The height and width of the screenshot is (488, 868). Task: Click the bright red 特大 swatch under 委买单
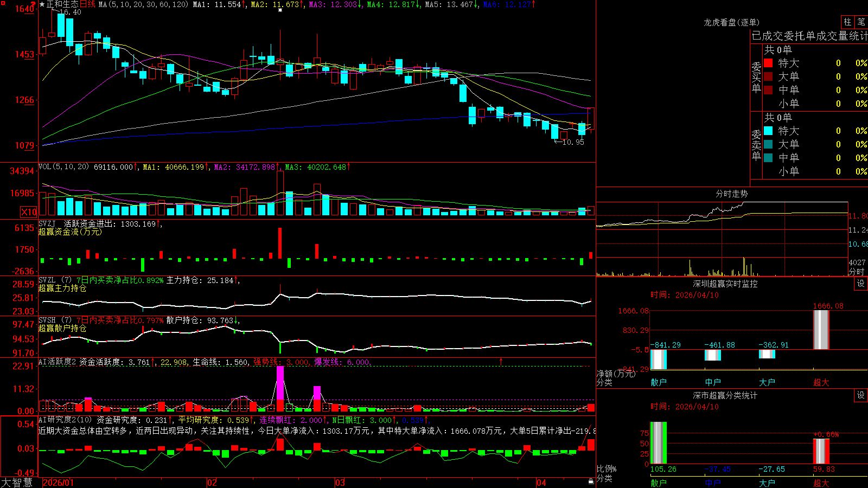click(x=768, y=63)
